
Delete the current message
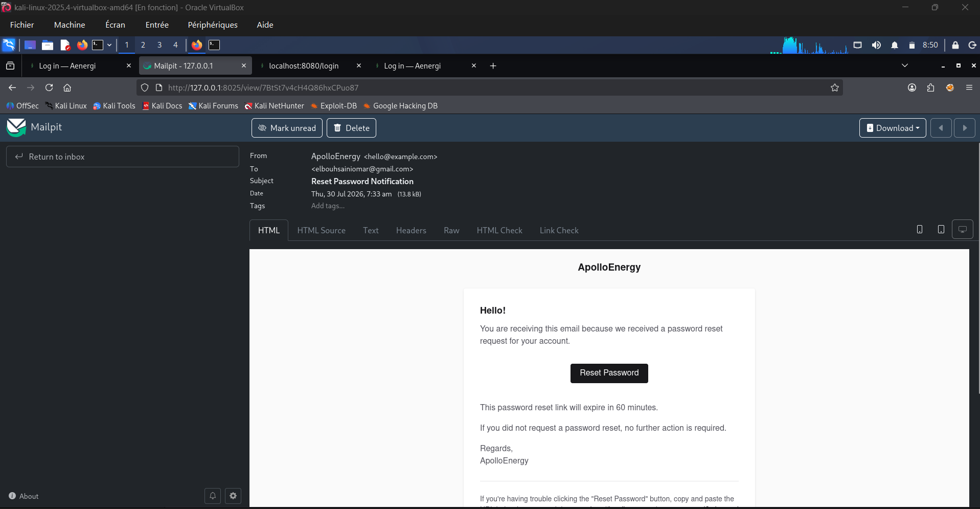[351, 128]
